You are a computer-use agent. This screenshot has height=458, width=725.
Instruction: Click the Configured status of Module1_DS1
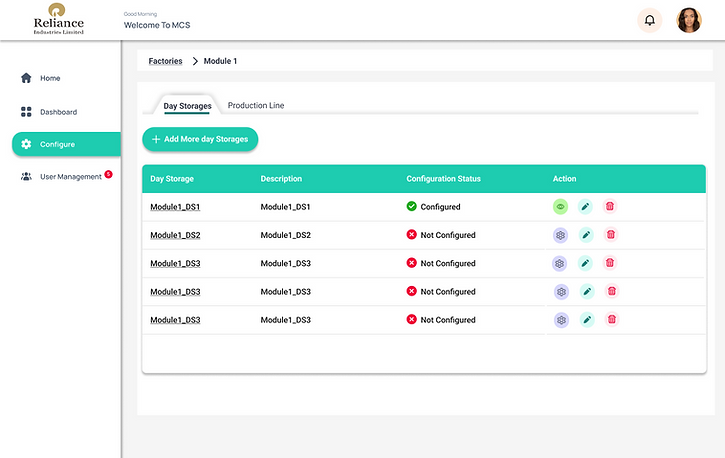click(433, 207)
